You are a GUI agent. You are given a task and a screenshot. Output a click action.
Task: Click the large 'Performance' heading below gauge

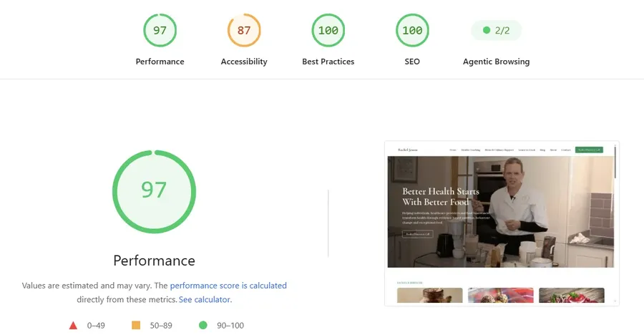(x=154, y=261)
